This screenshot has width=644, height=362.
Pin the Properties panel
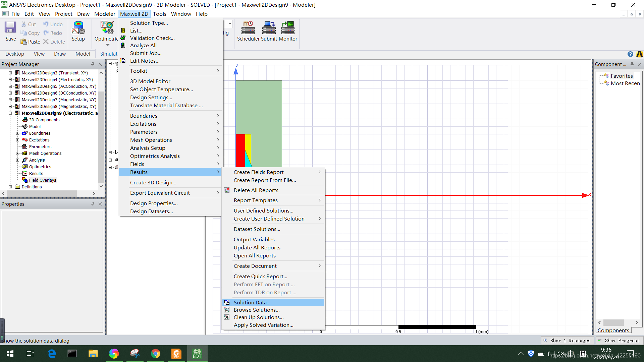(93, 204)
